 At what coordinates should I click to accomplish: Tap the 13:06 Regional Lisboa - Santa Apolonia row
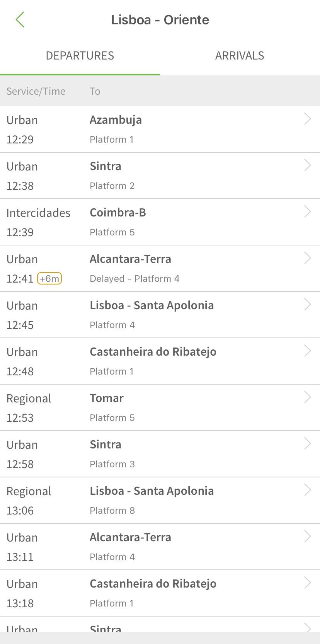pos(151,500)
